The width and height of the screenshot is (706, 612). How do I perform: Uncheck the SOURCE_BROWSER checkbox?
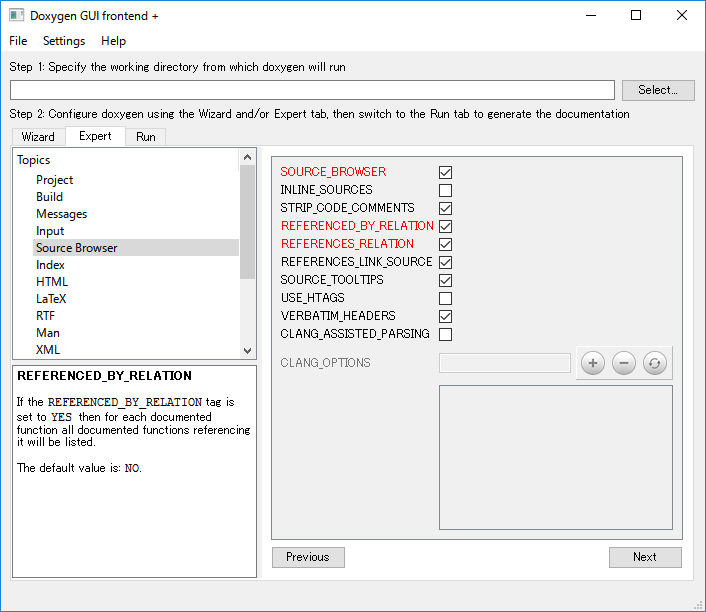click(x=445, y=172)
